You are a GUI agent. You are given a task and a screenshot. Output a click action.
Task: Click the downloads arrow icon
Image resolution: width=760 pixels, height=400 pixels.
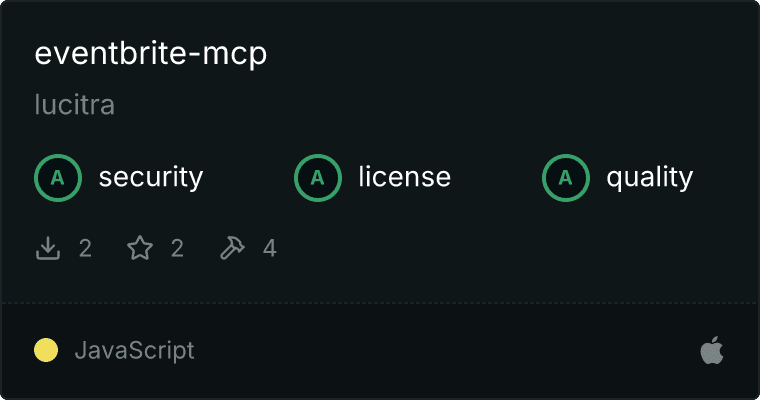[x=48, y=248]
